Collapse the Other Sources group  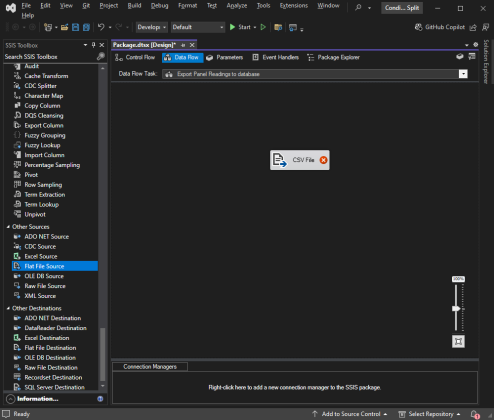tap(8, 227)
